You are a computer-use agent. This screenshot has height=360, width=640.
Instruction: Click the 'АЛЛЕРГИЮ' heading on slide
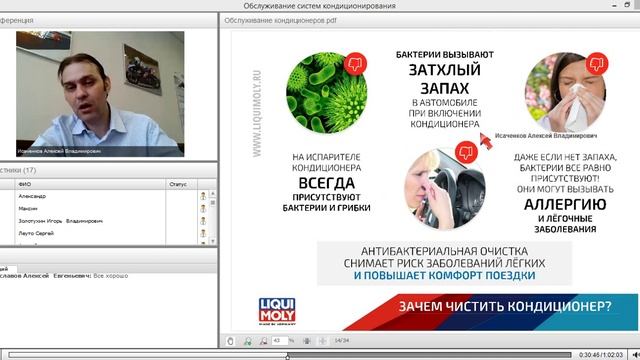565,204
